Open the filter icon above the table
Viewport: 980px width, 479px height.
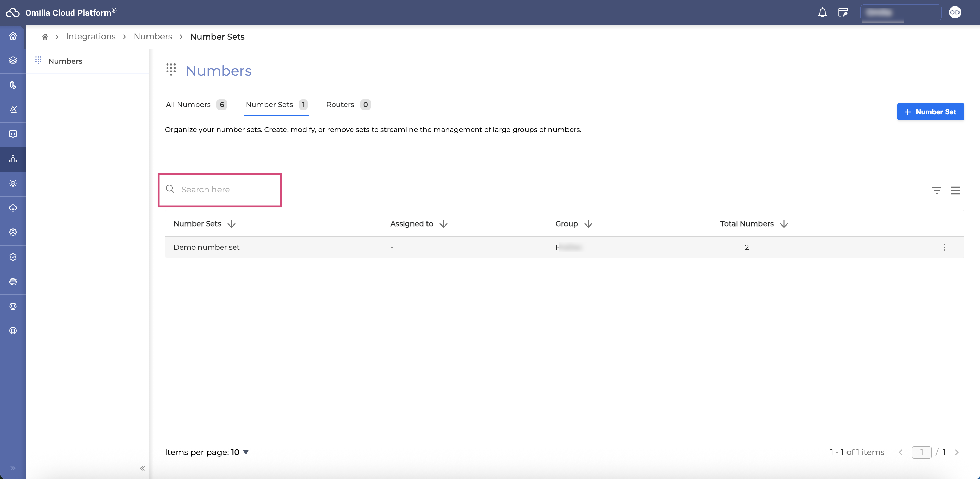coord(937,190)
